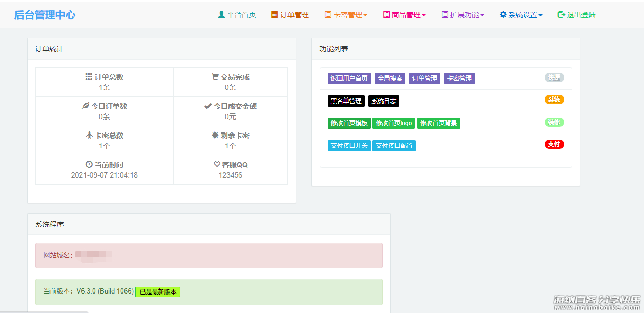Click the 当前版本 V6.3.0 text
Image resolution: width=644 pixels, height=313 pixels.
pos(88,291)
